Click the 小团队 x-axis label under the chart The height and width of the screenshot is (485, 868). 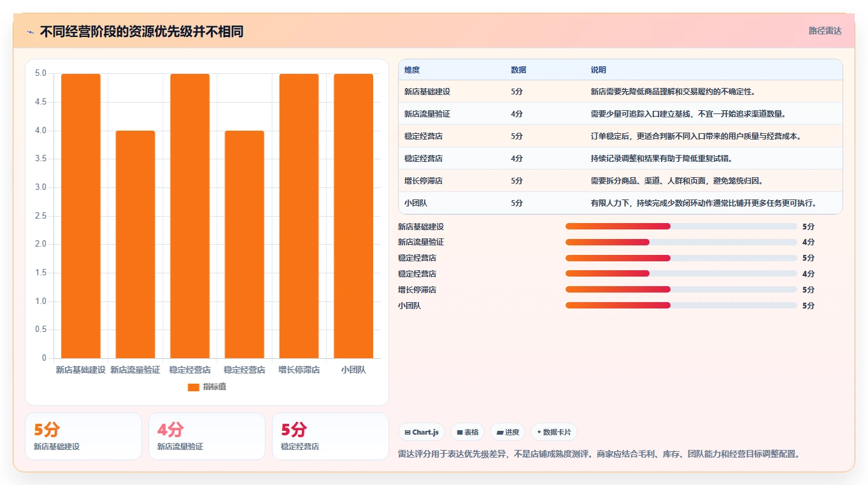point(353,370)
